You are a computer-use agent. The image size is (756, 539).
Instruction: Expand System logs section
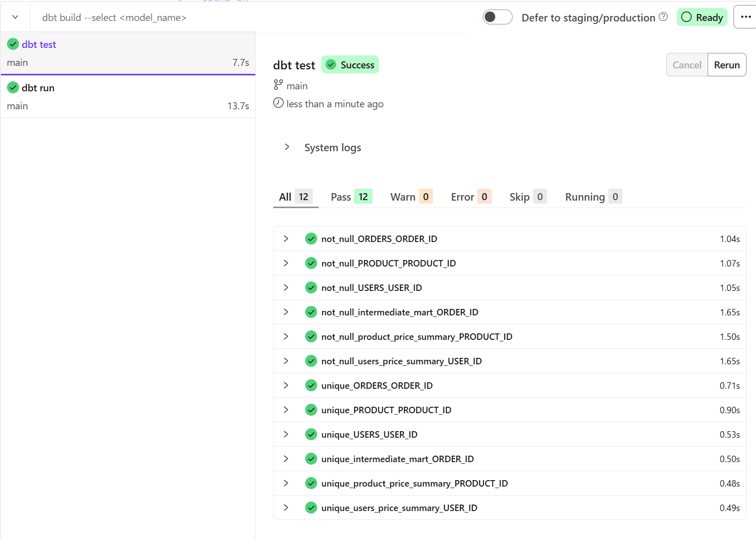pyautogui.click(x=287, y=147)
